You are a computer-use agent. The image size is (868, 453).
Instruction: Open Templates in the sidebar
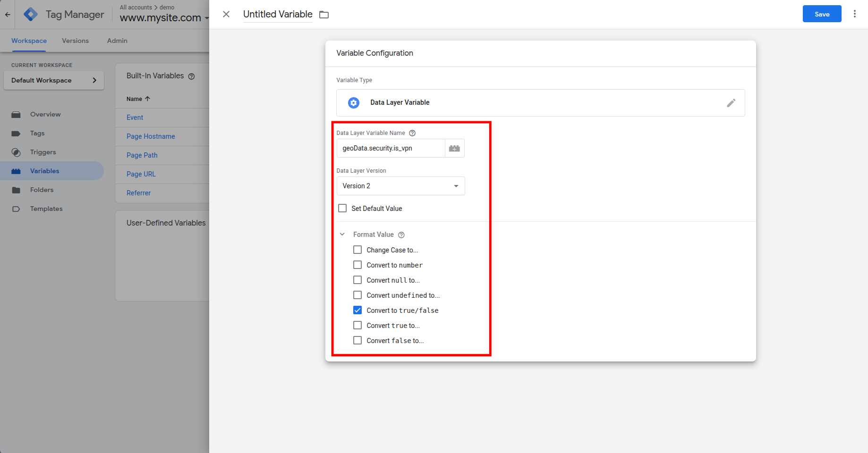point(46,209)
